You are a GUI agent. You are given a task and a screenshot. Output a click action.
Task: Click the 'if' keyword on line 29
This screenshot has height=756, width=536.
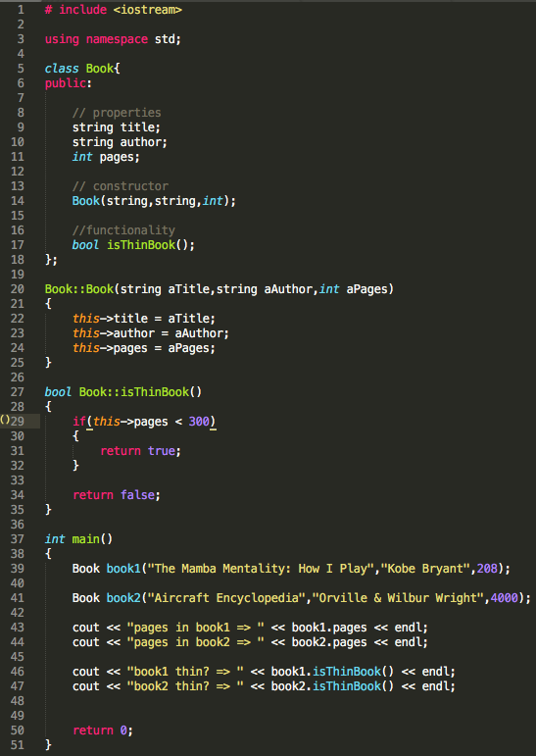[79, 422]
